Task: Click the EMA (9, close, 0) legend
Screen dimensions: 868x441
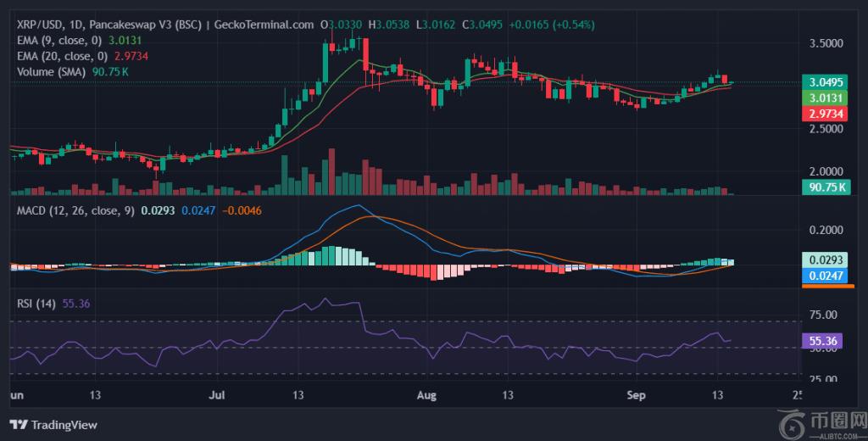Action: tap(60, 40)
